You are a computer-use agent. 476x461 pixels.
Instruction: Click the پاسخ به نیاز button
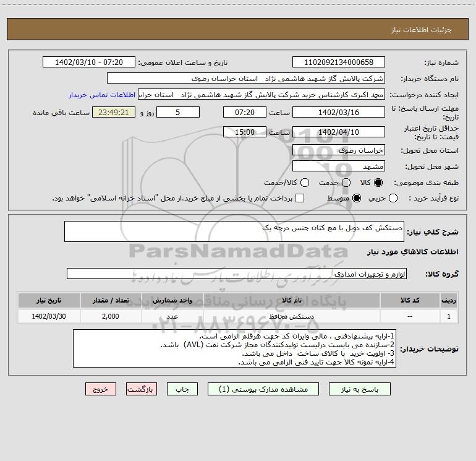point(359,389)
